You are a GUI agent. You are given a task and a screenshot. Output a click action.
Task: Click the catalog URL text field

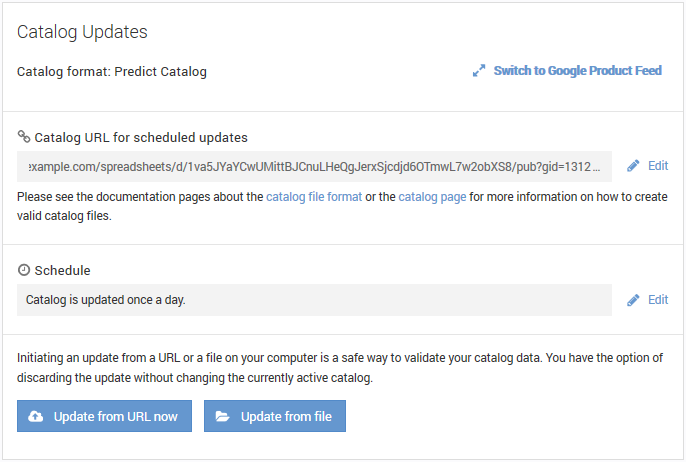click(x=314, y=166)
